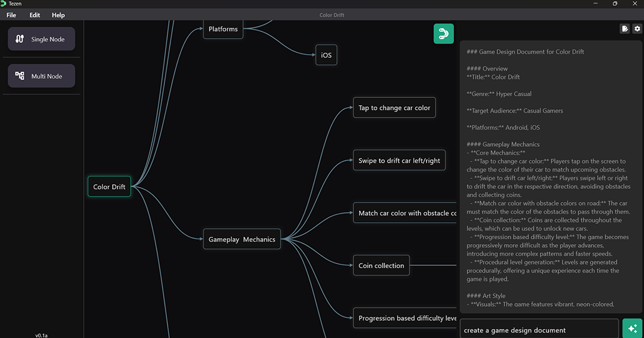Screen dimensions: 644x338
Task: Click the Single Node curve icon
Action: click(20, 39)
